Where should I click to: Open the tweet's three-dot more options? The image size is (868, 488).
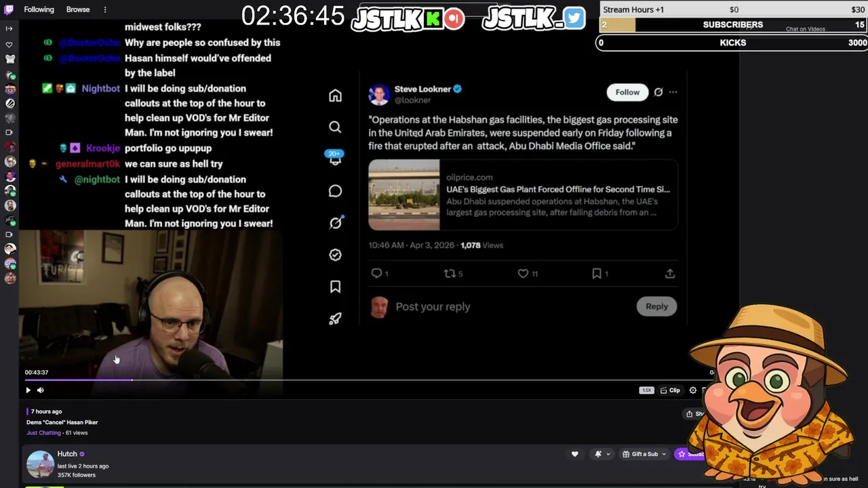tap(673, 92)
